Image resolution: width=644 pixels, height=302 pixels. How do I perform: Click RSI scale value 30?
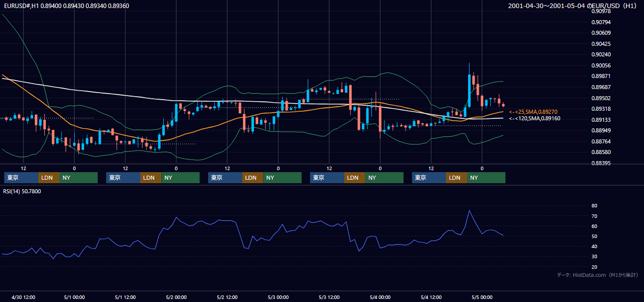click(x=594, y=257)
